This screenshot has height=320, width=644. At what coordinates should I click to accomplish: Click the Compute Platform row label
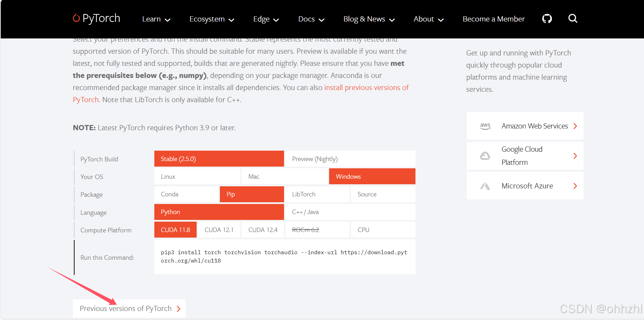pos(106,230)
